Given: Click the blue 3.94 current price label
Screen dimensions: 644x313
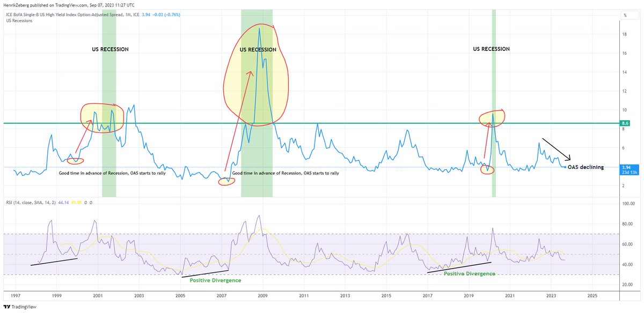Looking at the screenshot, I should (625, 167).
